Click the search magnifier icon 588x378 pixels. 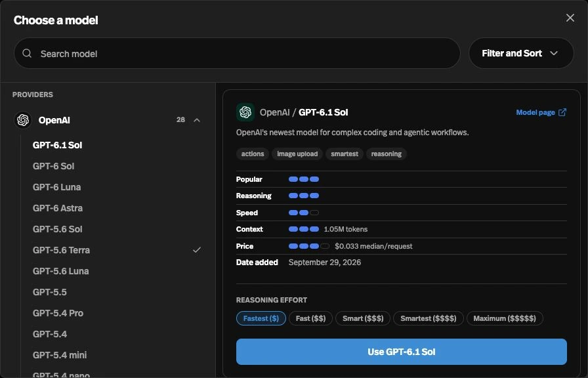click(x=27, y=53)
